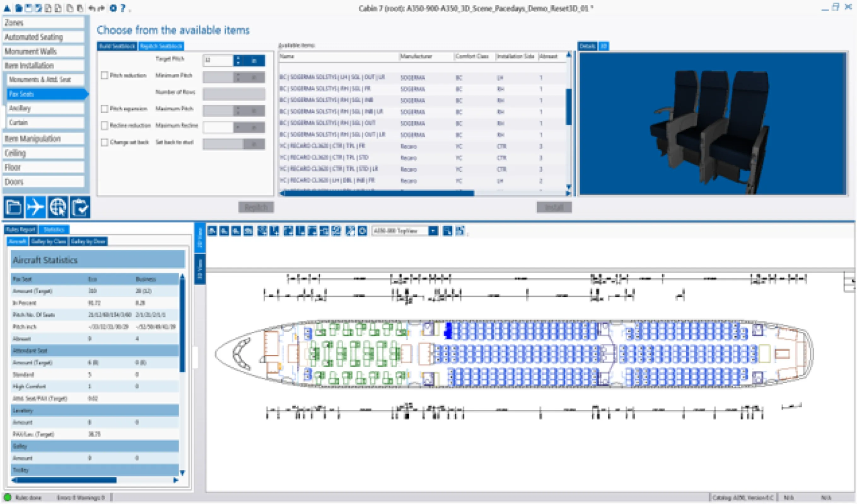
Task: Click the globe with cursor icon
Action: coord(58,207)
